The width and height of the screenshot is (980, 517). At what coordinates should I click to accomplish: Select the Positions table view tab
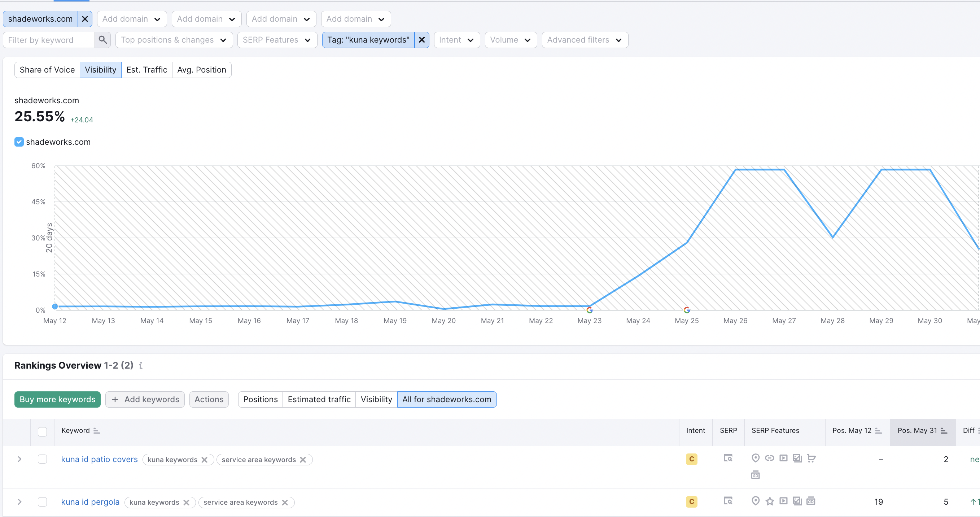pyautogui.click(x=261, y=399)
